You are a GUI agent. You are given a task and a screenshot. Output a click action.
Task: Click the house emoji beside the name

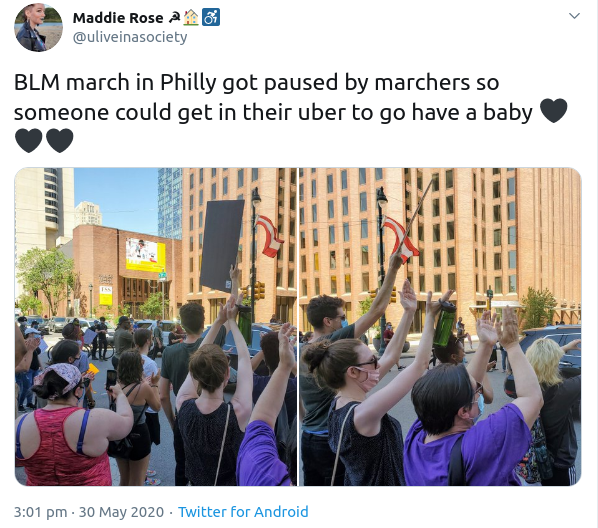click(x=191, y=18)
